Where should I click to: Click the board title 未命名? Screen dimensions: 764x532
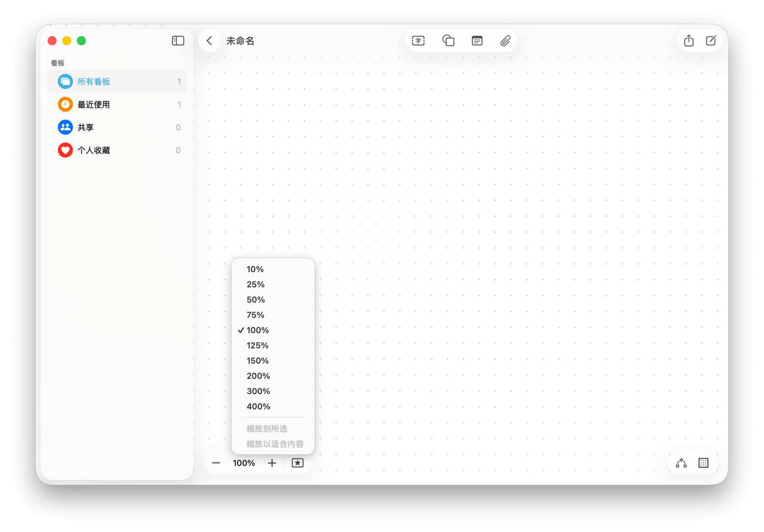tap(240, 41)
